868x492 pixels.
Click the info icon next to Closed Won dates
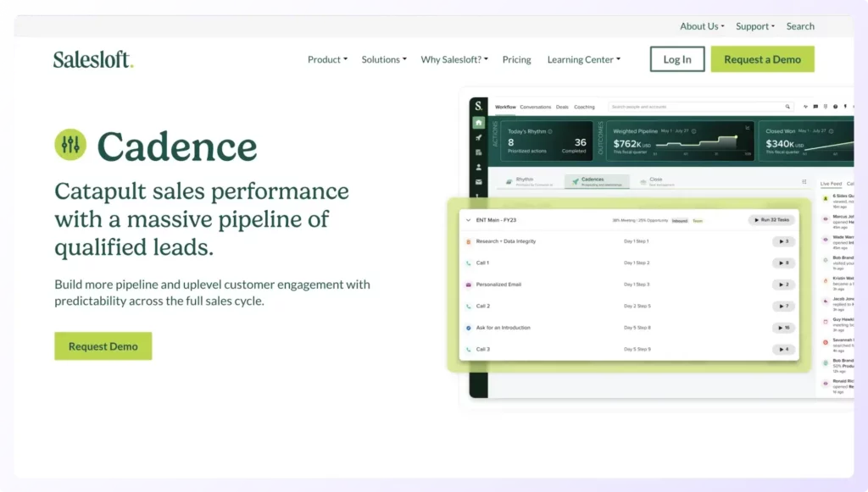click(831, 131)
